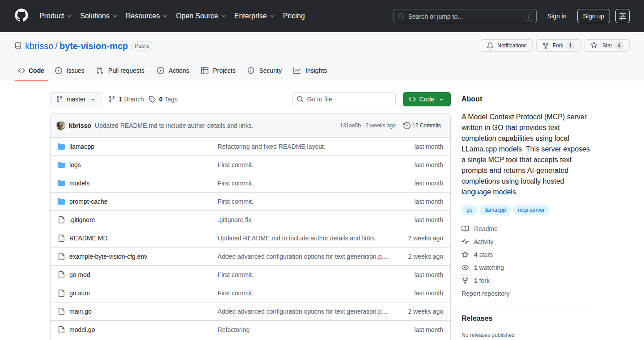Open the 0 Tags link
The height and width of the screenshot is (340, 644).
pyautogui.click(x=163, y=99)
